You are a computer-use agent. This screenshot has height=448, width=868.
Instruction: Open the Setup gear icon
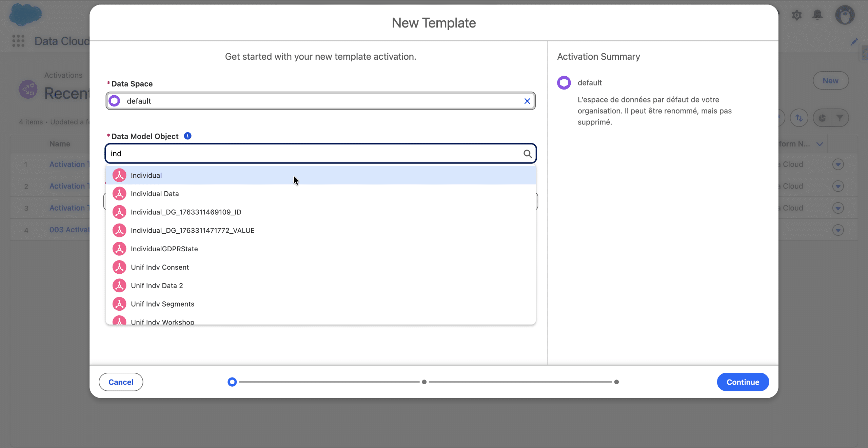click(796, 15)
